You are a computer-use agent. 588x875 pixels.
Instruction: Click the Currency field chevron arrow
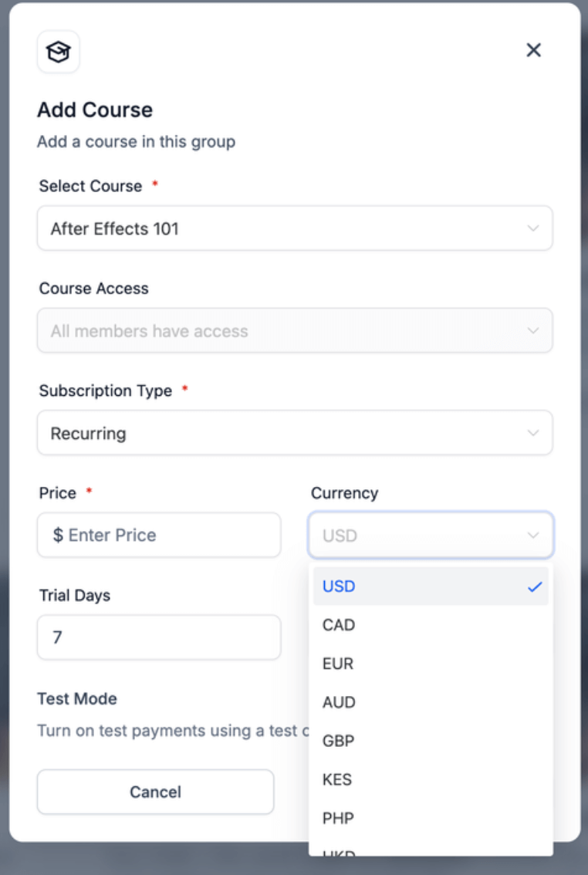[x=532, y=535]
